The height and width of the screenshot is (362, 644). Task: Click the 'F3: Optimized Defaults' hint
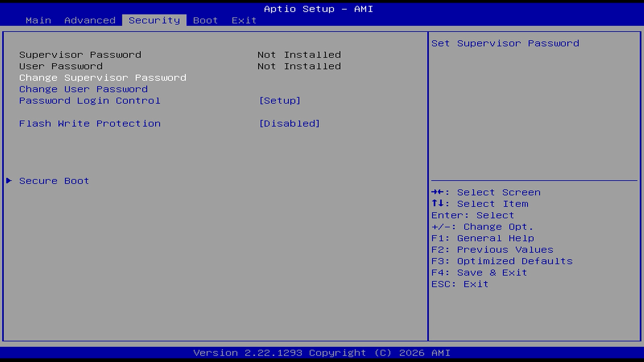502,261
